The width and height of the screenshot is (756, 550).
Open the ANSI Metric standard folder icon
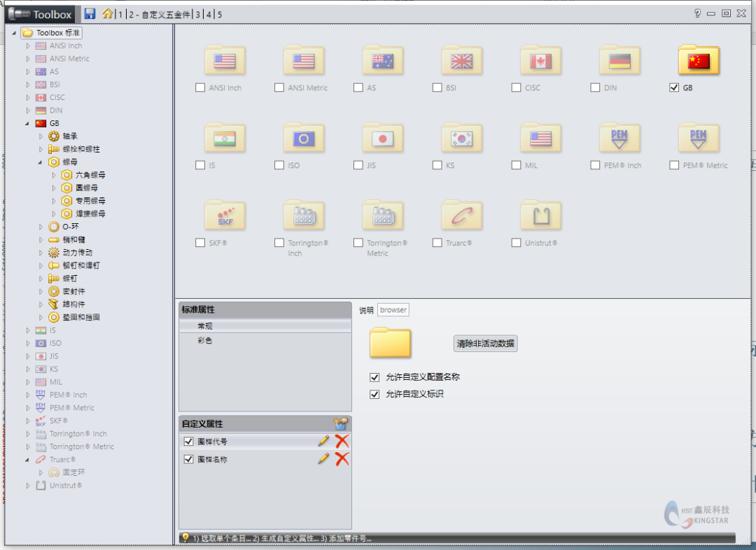304,60
